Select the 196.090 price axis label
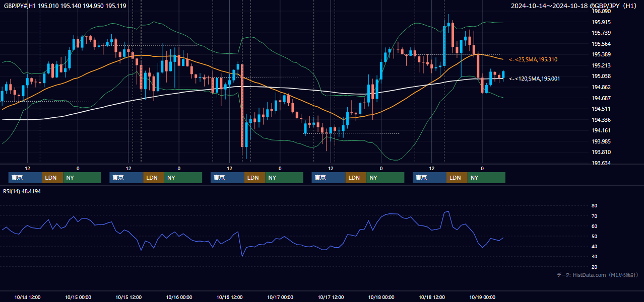Viewport: 644px width, 302px height. click(601, 11)
